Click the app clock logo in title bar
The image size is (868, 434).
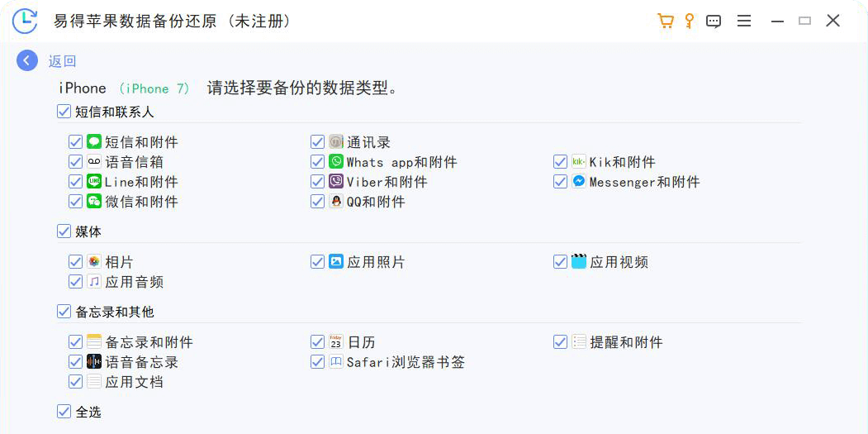click(x=25, y=21)
